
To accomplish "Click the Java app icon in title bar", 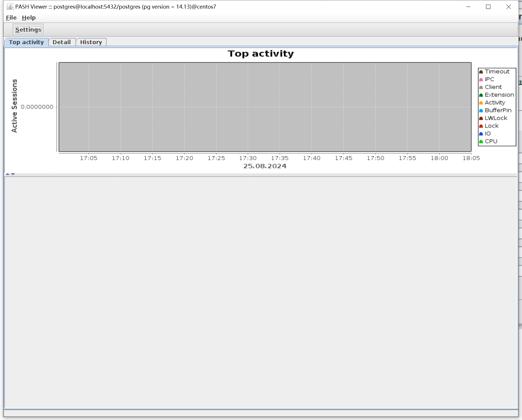I will (10, 7).
